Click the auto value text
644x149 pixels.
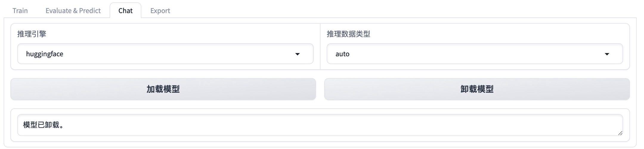click(x=342, y=54)
